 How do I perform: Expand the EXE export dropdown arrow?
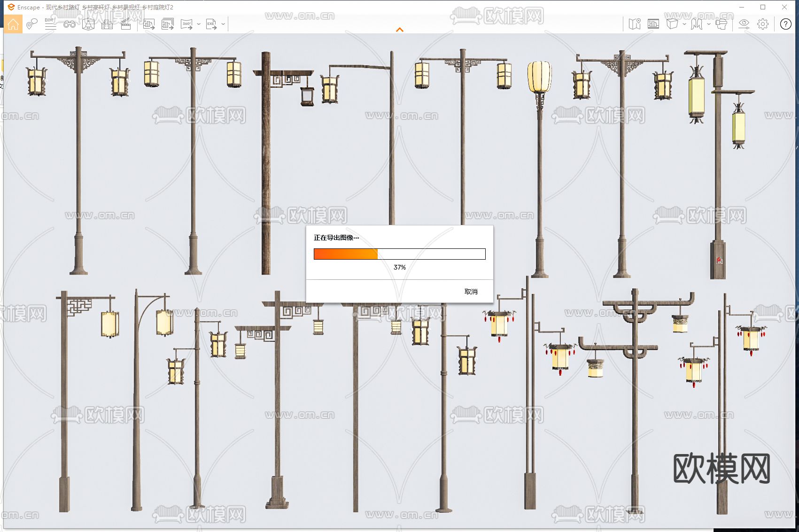[223, 24]
